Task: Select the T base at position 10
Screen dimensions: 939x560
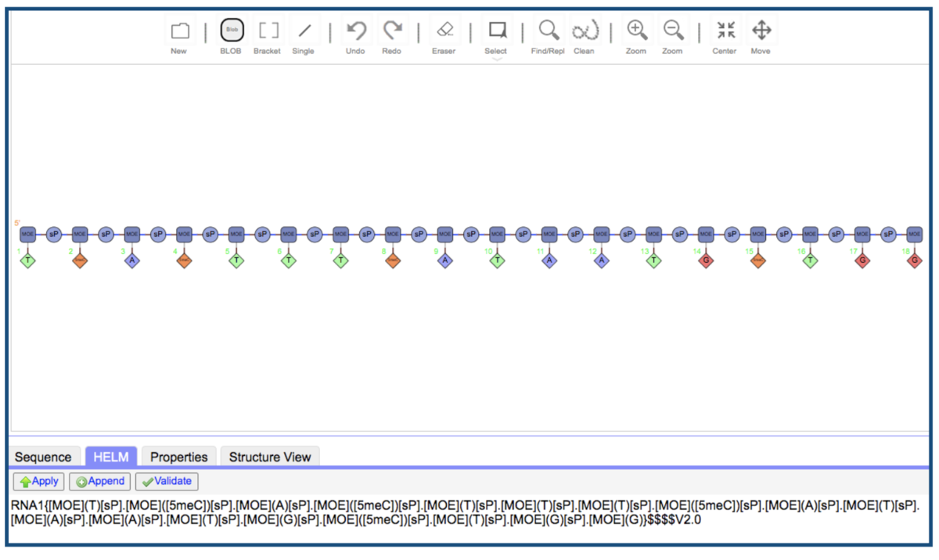Action: 497,261
